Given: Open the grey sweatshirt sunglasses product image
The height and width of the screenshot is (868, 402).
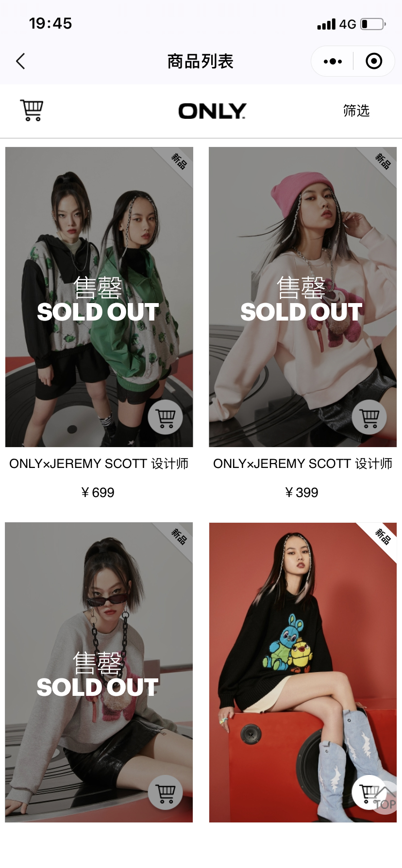Looking at the screenshot, I should pos(99,672).
